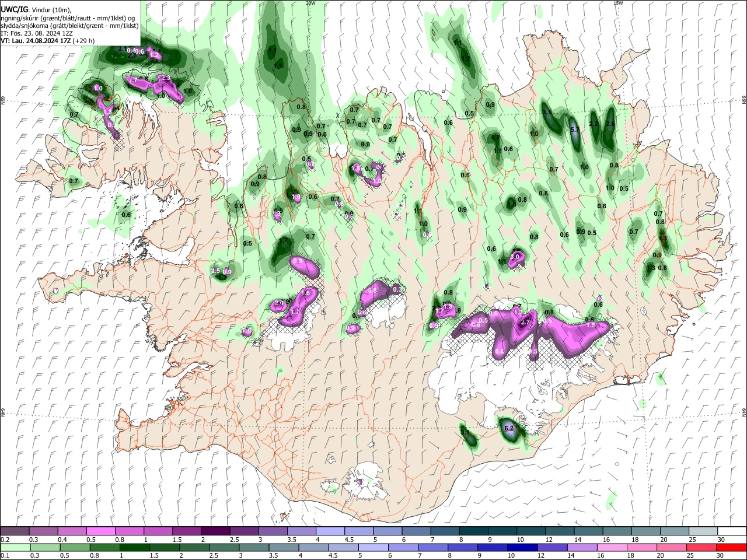Click the 'UWC/IG' title text
Viewport: 747px width, 560px height.
point(15,9)
